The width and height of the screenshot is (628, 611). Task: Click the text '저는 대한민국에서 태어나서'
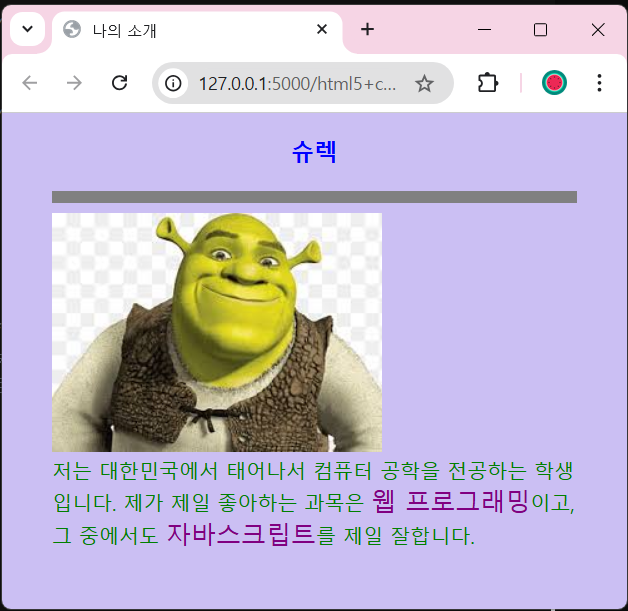(179, 471)
